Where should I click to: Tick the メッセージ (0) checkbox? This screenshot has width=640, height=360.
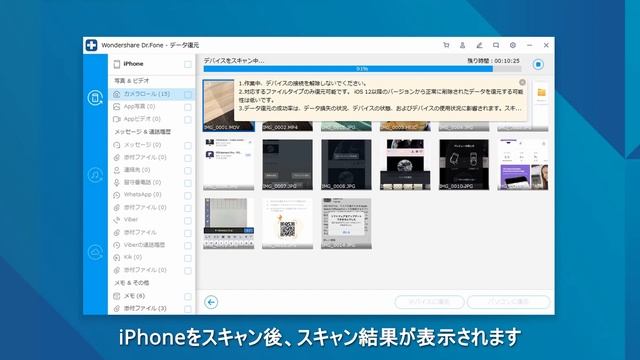(x=188, y=146)
